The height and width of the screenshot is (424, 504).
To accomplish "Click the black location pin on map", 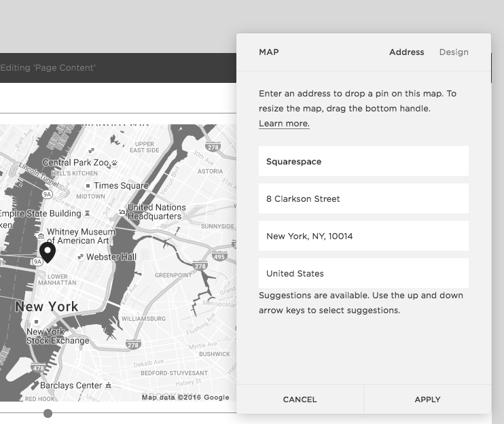I will coord(47,251).
